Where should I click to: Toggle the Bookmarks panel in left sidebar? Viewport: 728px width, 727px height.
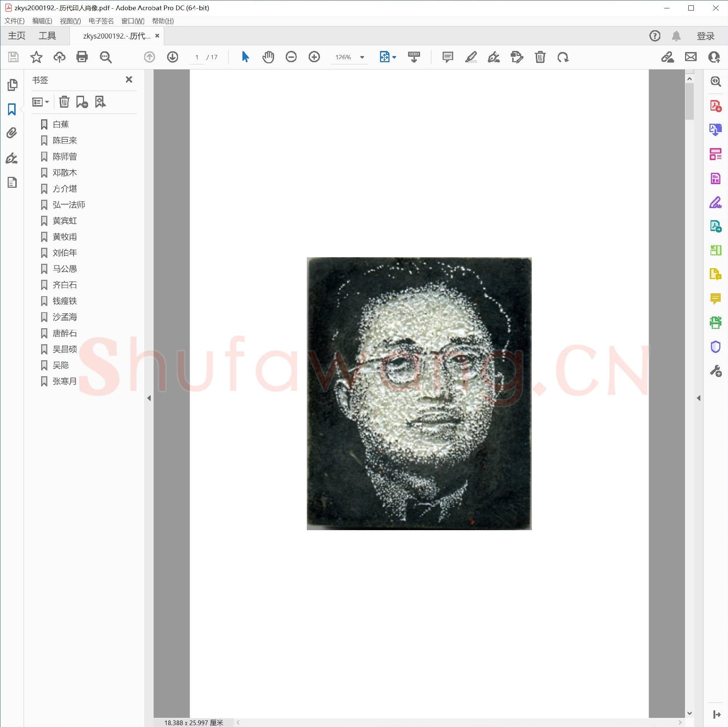(12, 109)
